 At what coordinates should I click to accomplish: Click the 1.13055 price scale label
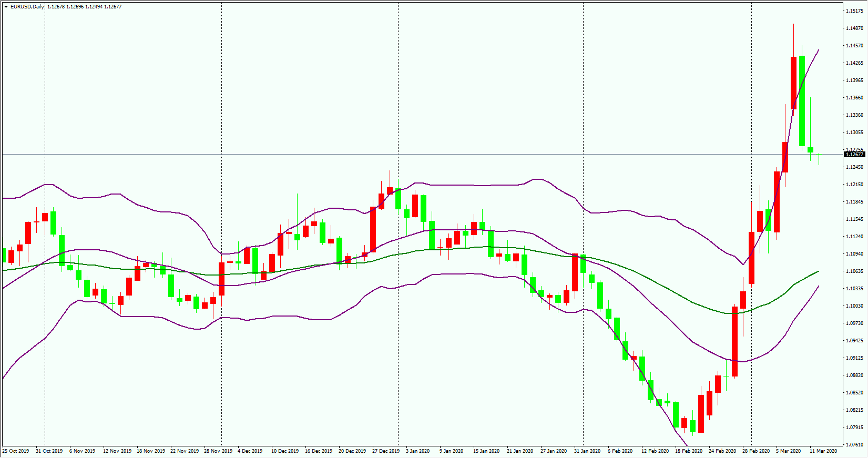[x=854, y=132]
